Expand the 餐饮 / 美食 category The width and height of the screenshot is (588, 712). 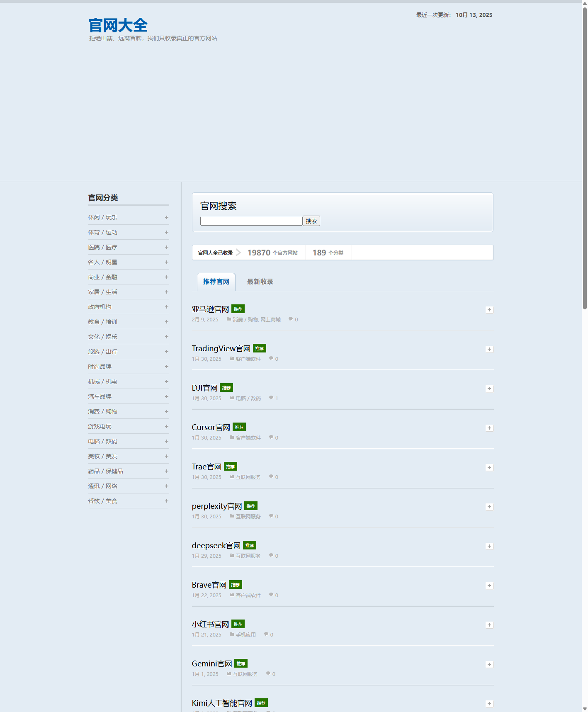click(167, 501)
